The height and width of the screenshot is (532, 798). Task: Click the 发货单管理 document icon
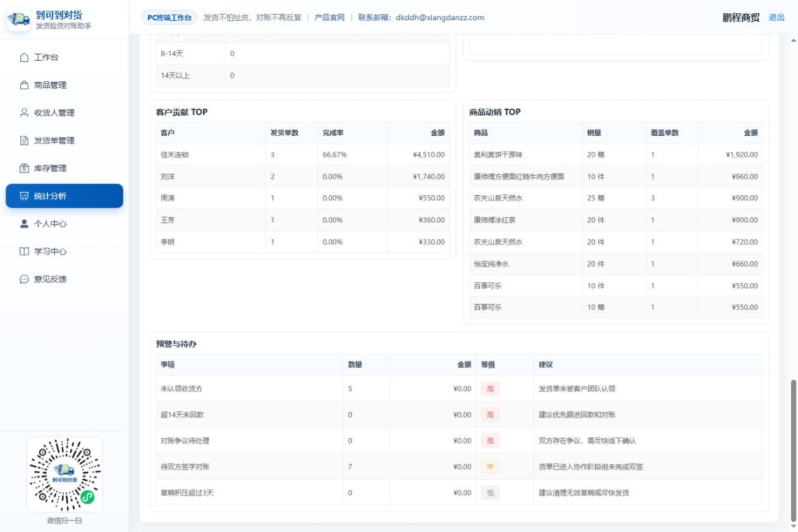(x=24, y=141)
